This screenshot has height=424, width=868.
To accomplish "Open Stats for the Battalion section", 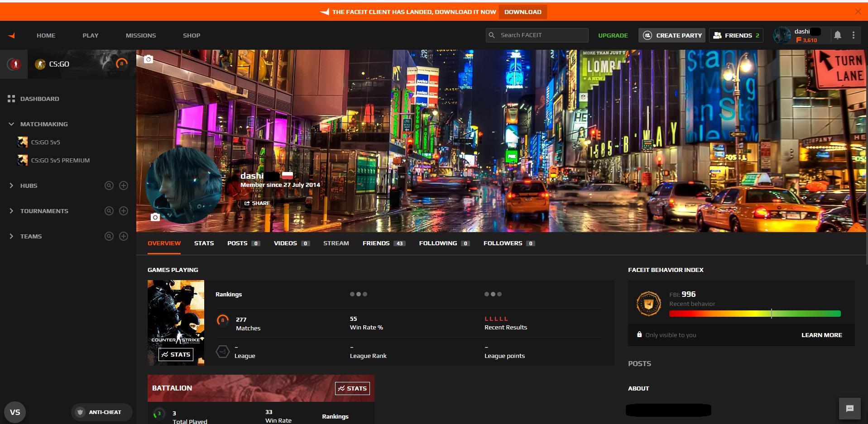I will point(352,388).
